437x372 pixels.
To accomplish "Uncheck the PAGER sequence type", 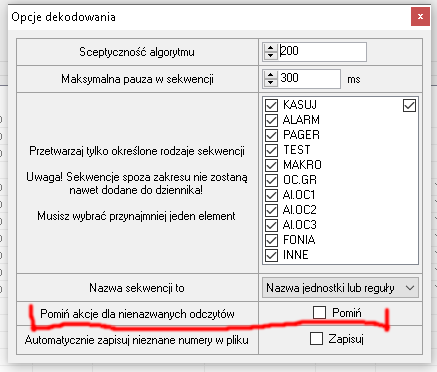I will click(271, 135).
